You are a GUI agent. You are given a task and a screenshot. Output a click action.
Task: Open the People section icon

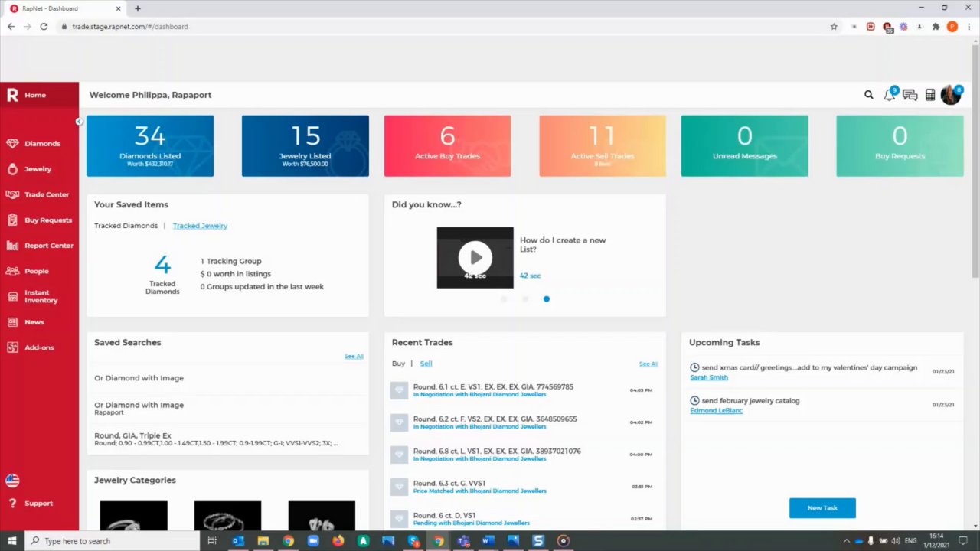click(12, 271)
